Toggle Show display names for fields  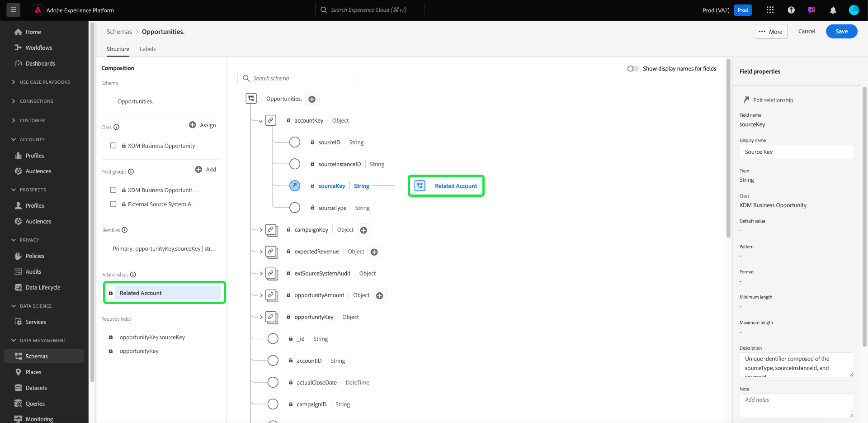(x=633, y=69)
